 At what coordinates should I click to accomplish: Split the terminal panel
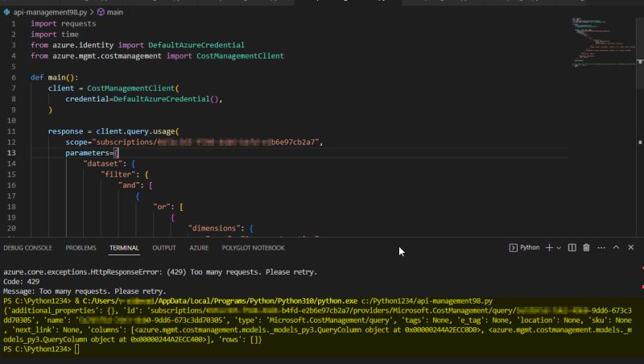[572, 248]
